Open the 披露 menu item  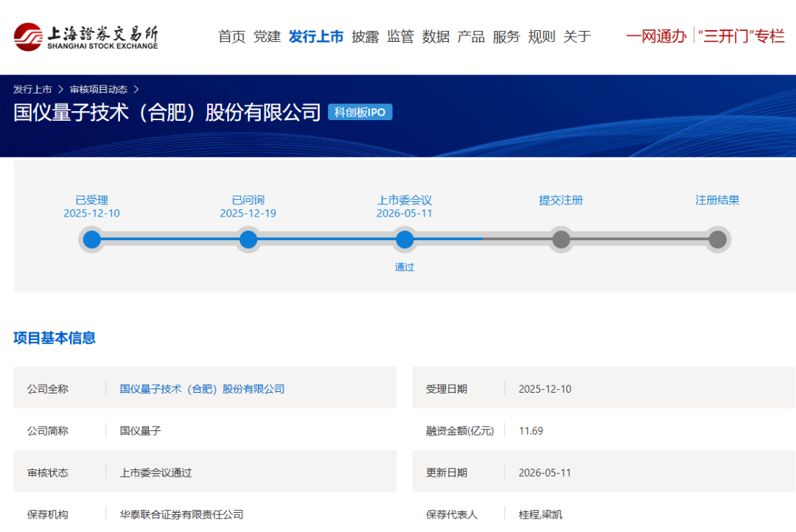pos(365,37)
